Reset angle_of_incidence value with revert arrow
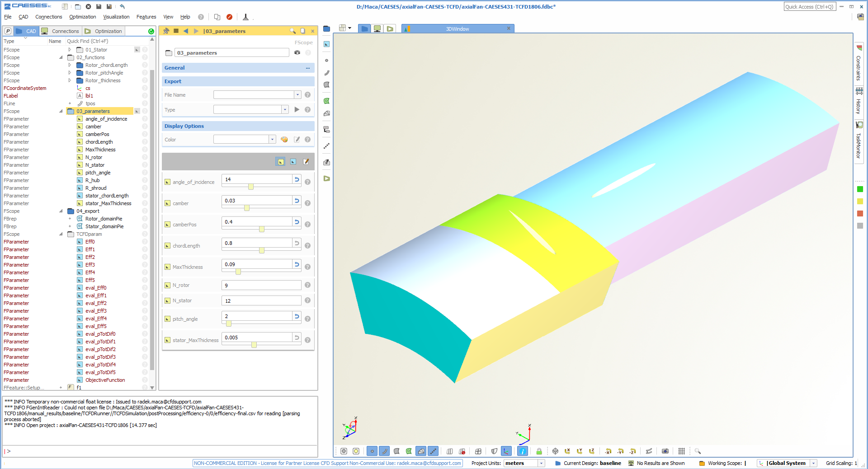 point(297,179)
